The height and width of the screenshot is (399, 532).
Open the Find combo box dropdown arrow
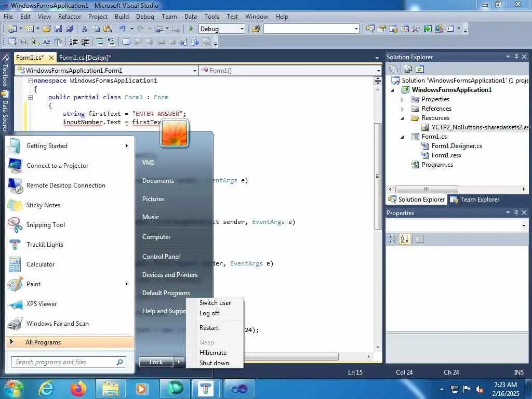point(356,29)
